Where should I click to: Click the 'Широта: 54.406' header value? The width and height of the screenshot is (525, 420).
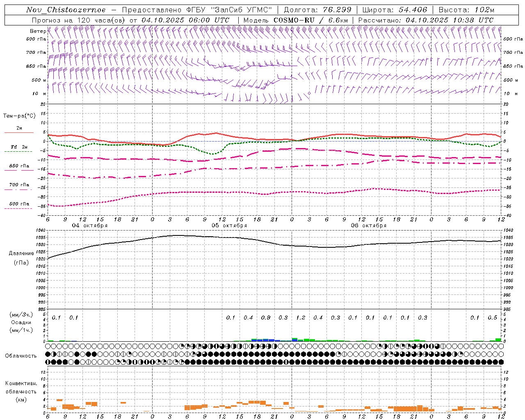395,10
